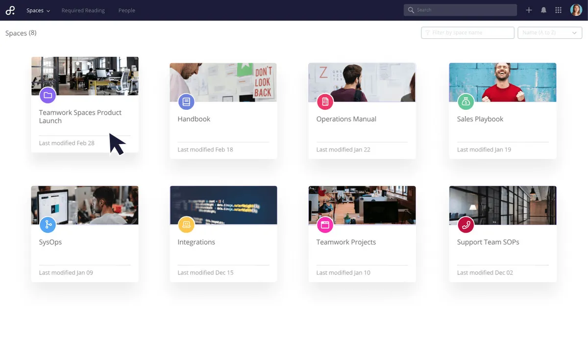The image size is (588, 364).
Task: Open the SysOps space title
Action: click(50, 242)
